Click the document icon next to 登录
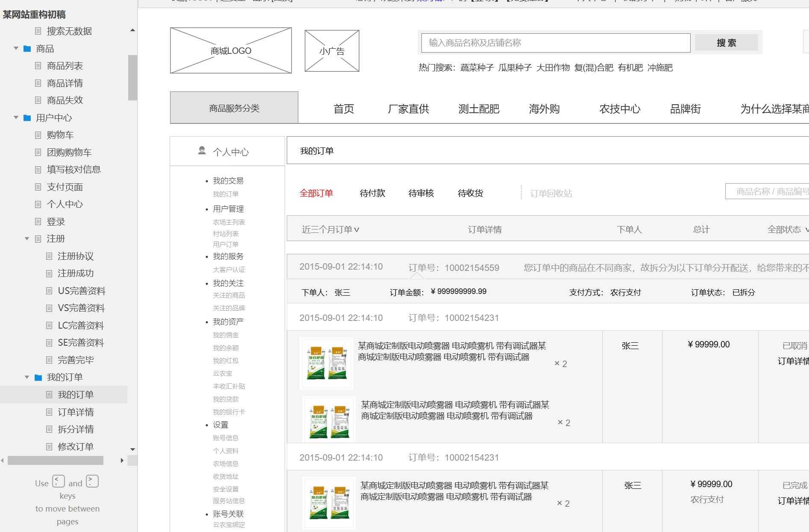809x532 pixels. tap(38, 221)
